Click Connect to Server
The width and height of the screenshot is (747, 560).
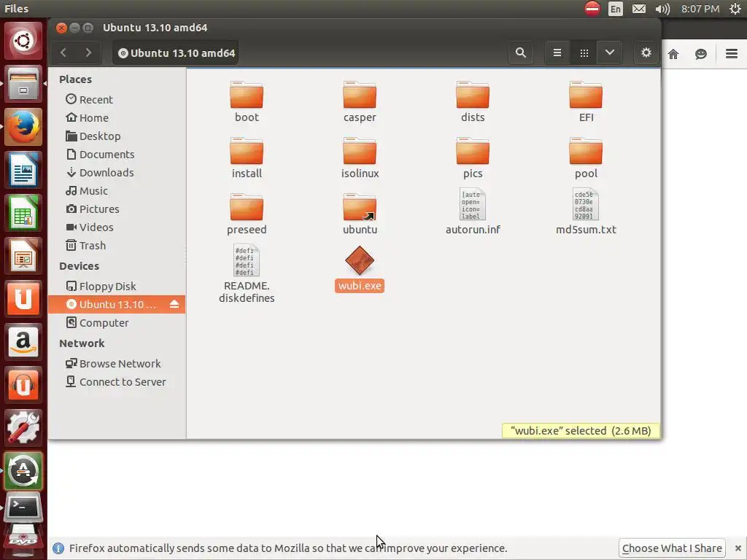(x=117, y=382)
